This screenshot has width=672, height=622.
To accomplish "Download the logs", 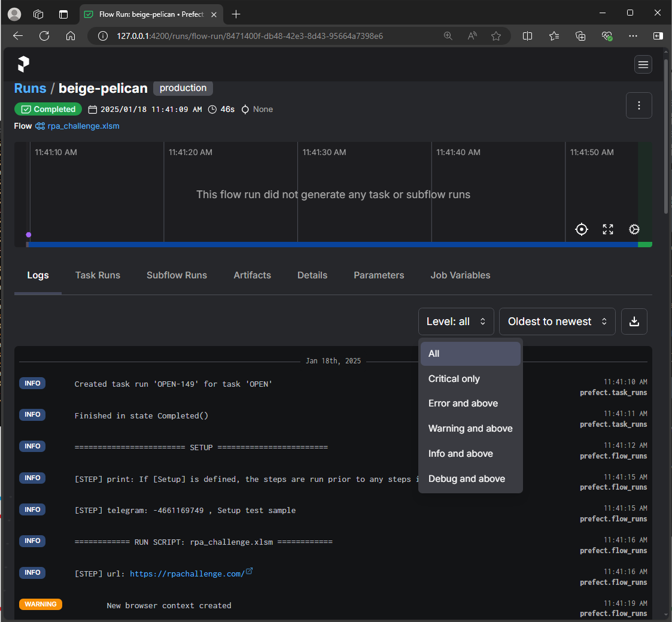I will pyautogui.click(x=634, y=321).
